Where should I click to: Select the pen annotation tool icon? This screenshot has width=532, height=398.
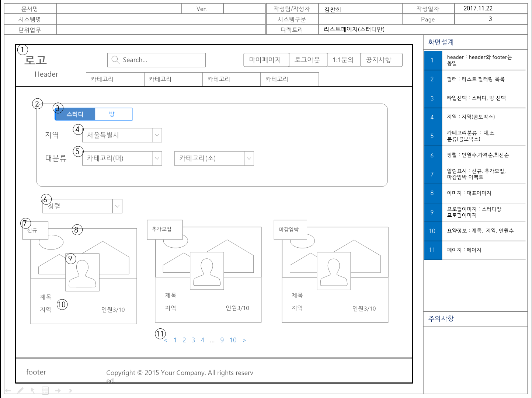(x=20, y=390)
